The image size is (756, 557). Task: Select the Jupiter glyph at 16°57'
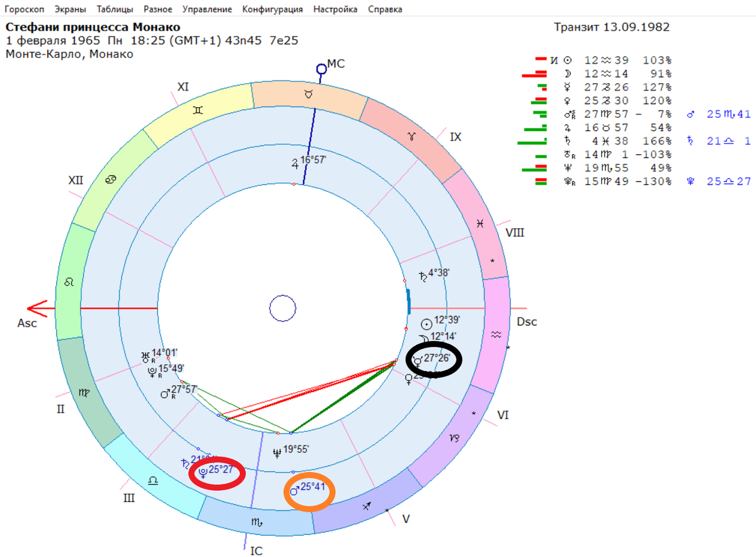click(294, 163)
